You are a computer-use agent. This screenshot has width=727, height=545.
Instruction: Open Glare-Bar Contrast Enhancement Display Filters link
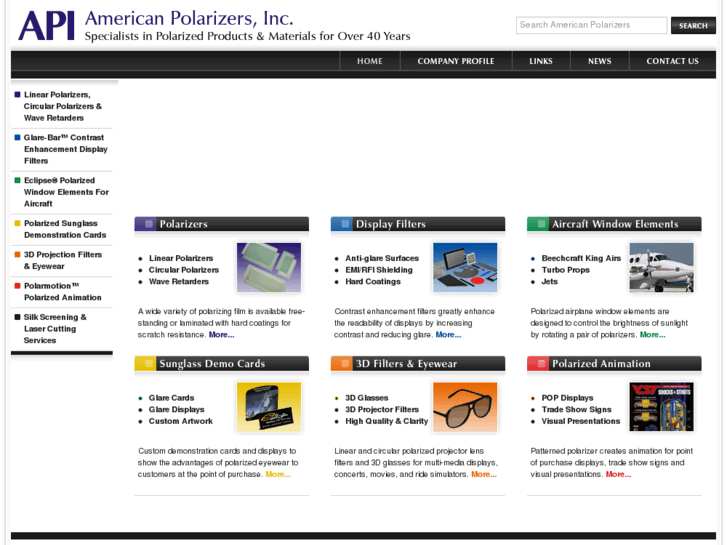coord(65,149)
